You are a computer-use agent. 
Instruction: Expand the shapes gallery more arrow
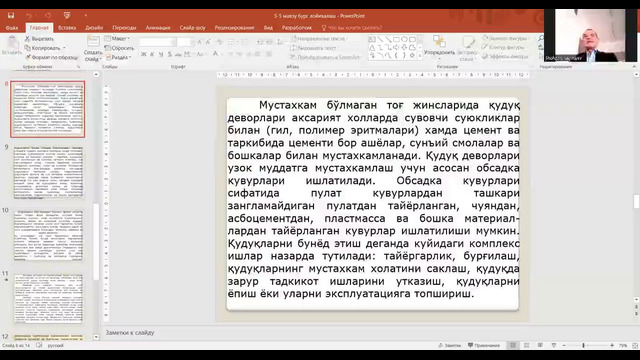(420, 56)
